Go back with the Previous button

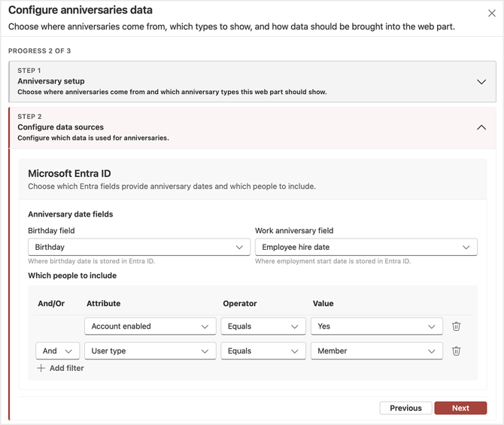405,408
